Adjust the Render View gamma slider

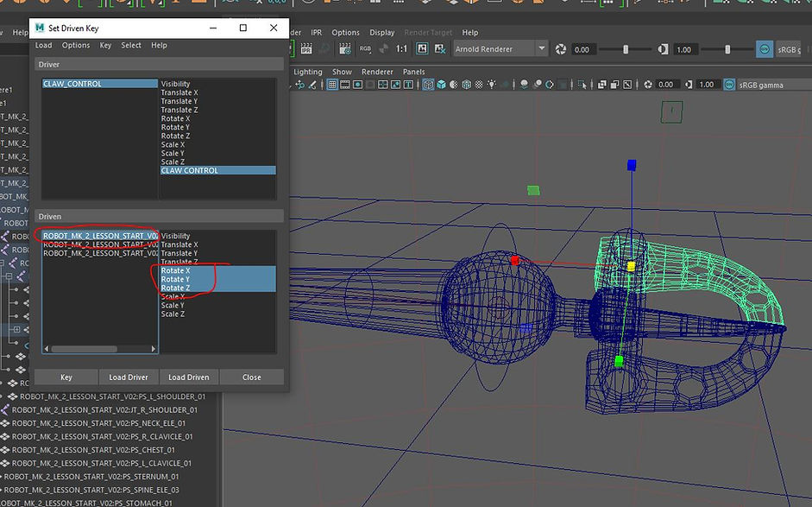pos(727,49)
